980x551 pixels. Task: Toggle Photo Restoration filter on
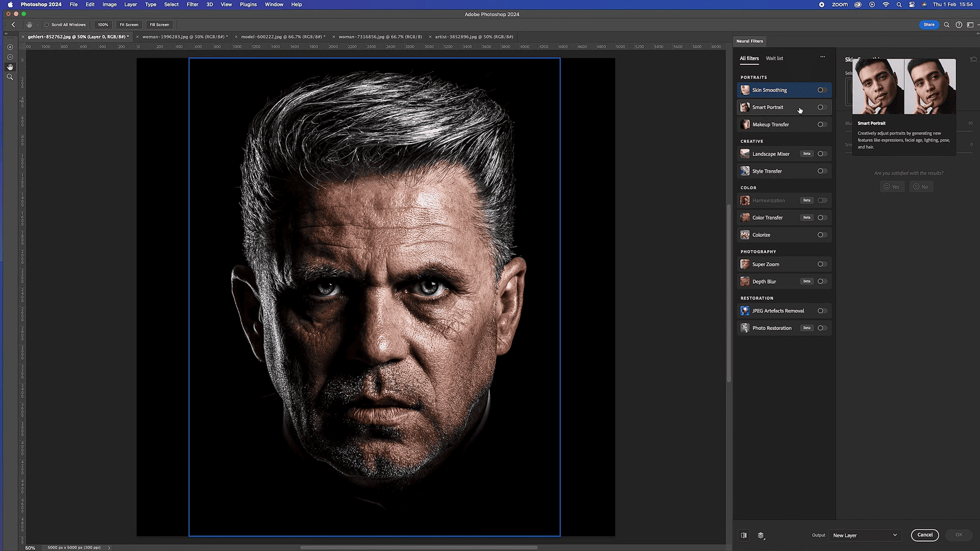pyautogui.click(x=822, y=328)
